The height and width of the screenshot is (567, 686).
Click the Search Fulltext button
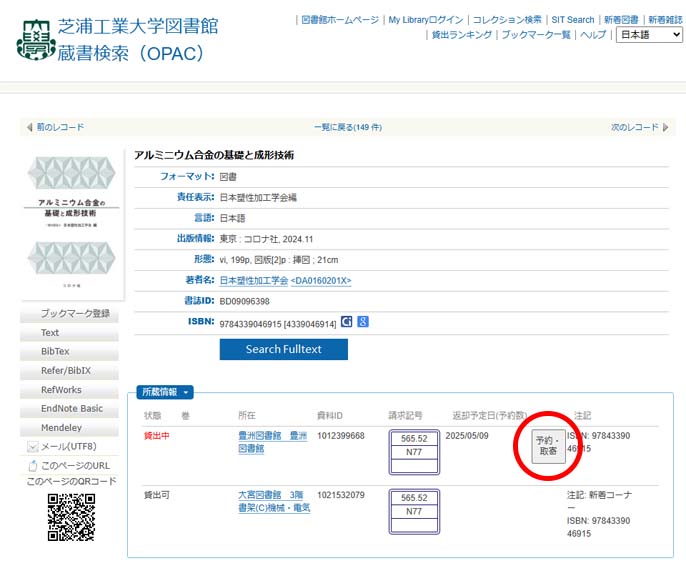coord(284,349)
